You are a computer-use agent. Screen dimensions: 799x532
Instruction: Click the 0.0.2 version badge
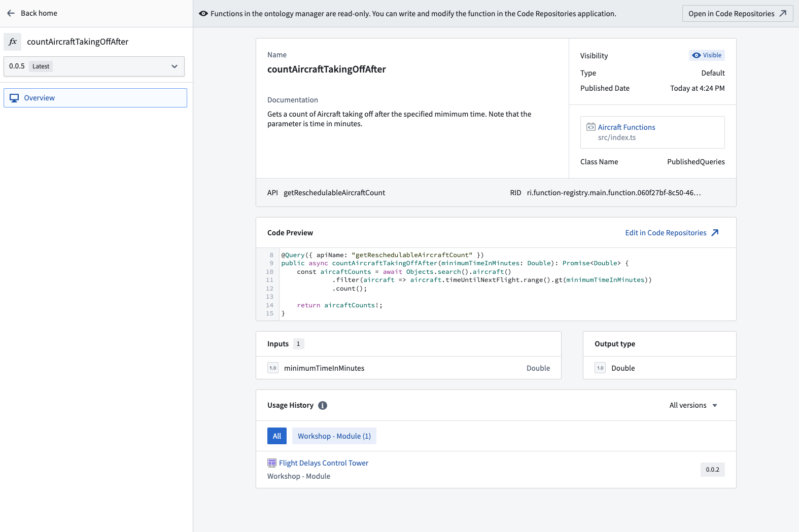tap(713, 470)
